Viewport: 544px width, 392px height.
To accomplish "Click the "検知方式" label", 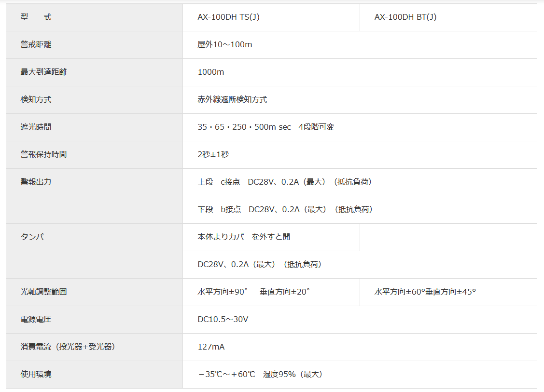I will pyautogui.click(x=36, y=99).
